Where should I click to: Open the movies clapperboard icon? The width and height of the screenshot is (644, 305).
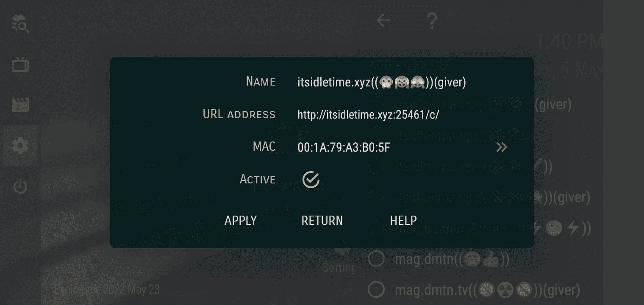[x=20, y=105]
